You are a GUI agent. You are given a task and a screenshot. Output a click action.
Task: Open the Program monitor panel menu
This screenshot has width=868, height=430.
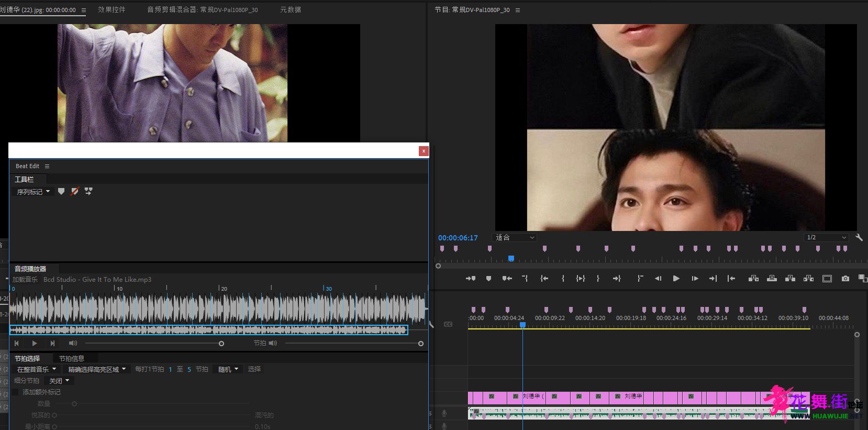pyautogui.click(x=518, y=10)
